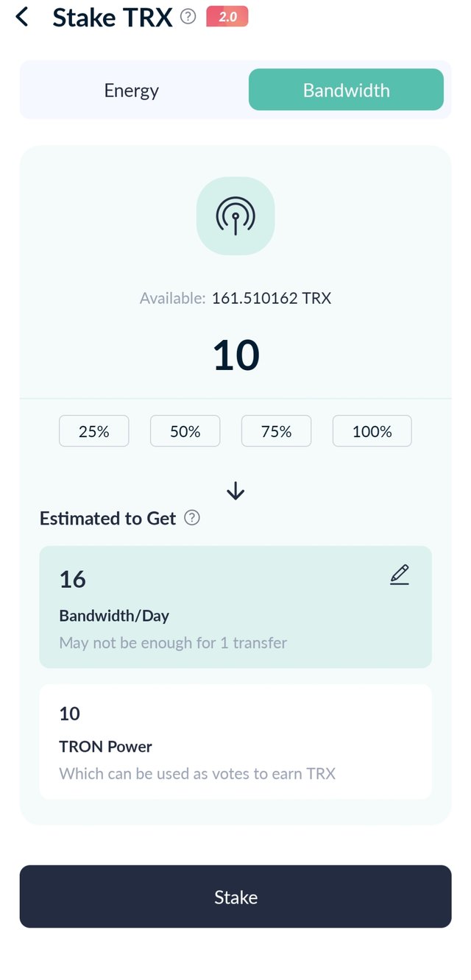Tap the Stake TRX page title
471x980 pixels.
112,18
